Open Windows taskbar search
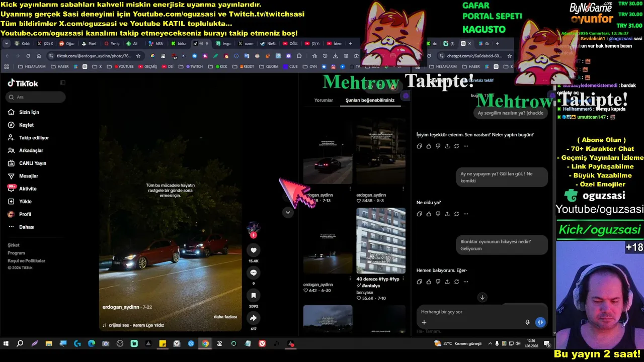This screenshot has width=644, height=362. click(x=20, y=344)
